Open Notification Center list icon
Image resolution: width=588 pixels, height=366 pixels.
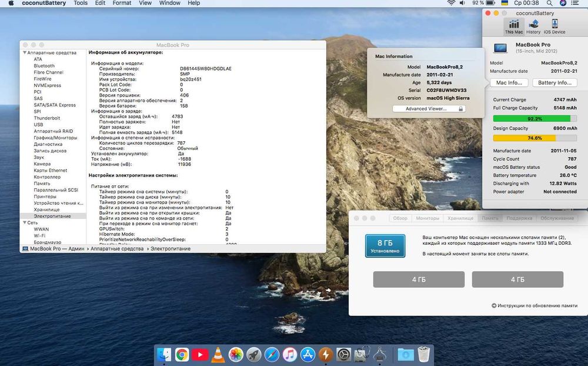(x=575, y=3)
